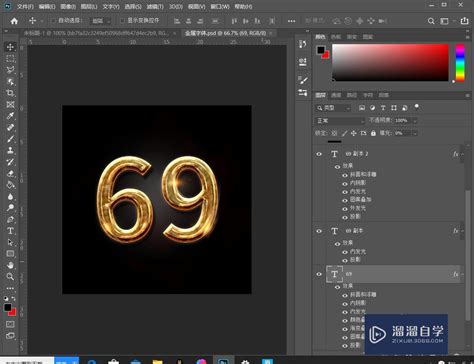This screenshot has width=474, height=364.
Task: Select the Zoom tool in toolbar
Action: tap(10, 276)
